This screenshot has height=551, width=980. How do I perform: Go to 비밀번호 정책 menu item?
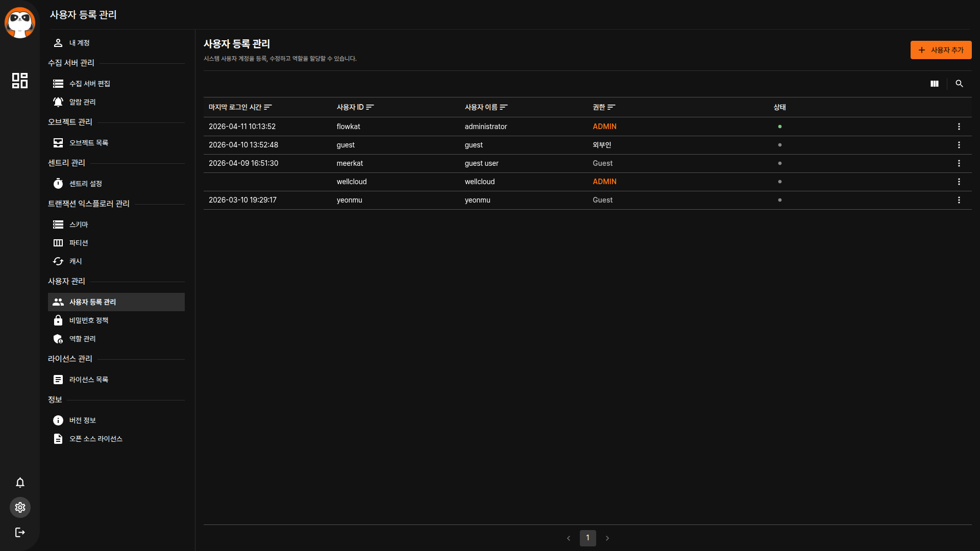coord(89,320)
